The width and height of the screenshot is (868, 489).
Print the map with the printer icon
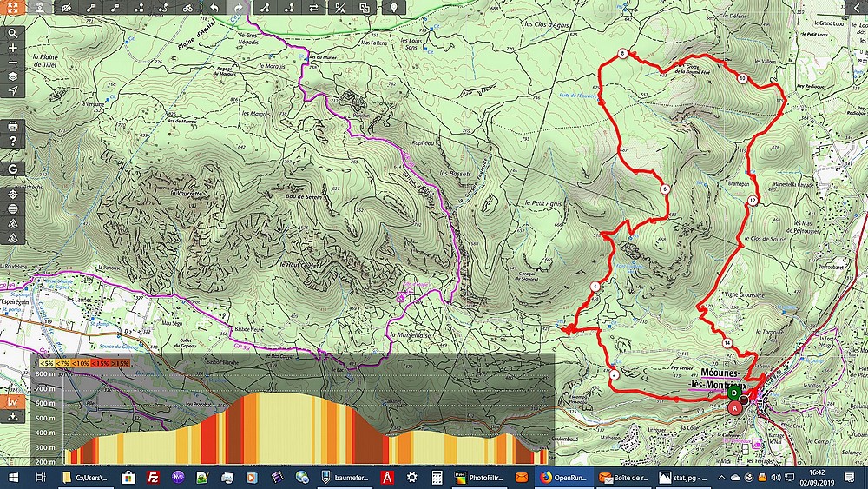[12, 127]
